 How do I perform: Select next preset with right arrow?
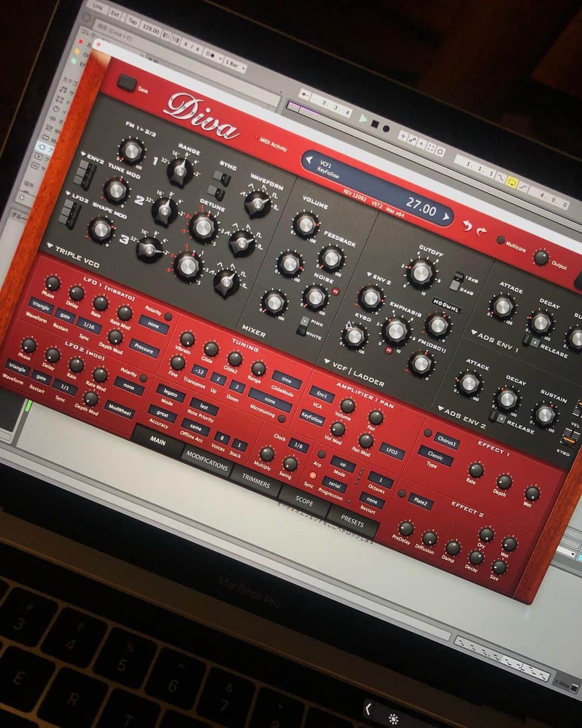446,216
